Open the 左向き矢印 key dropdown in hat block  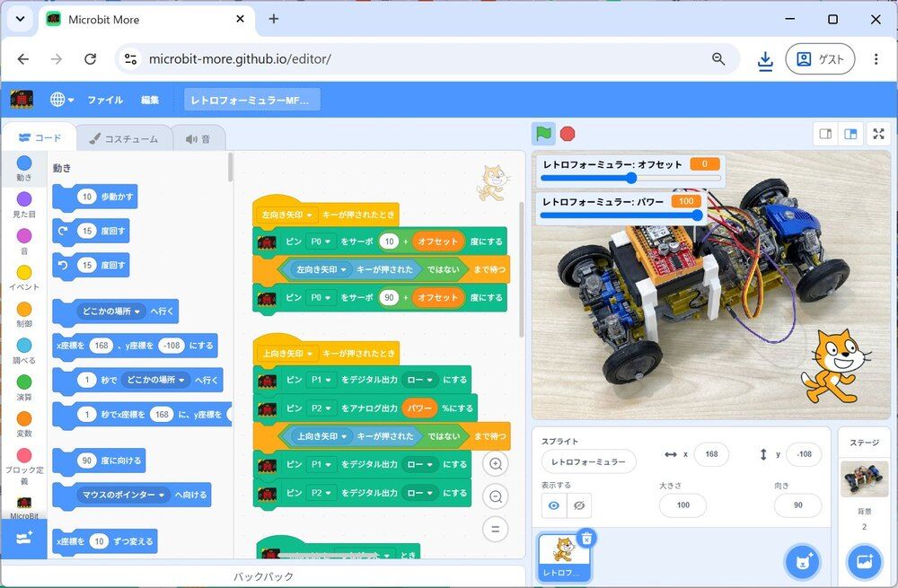coord(287,215)
